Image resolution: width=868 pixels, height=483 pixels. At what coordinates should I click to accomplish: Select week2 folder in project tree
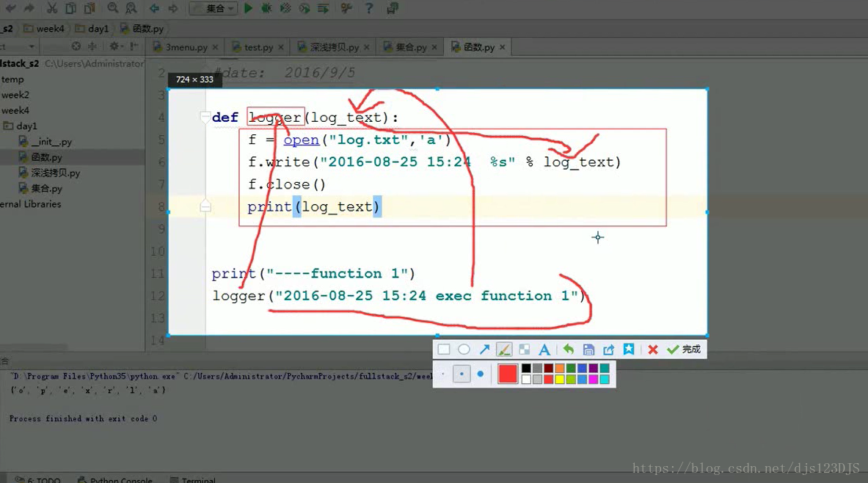15,95
